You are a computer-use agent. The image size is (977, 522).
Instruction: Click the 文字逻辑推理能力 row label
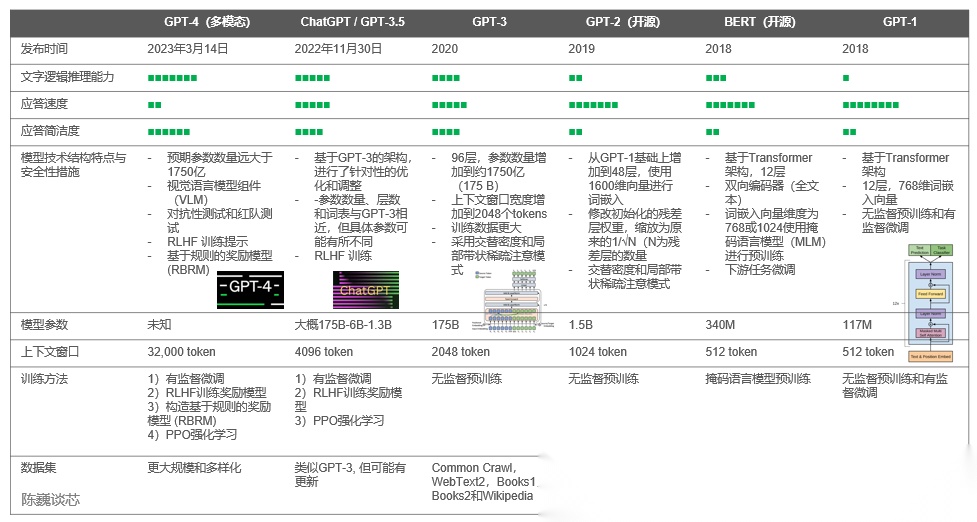point(67,77)
